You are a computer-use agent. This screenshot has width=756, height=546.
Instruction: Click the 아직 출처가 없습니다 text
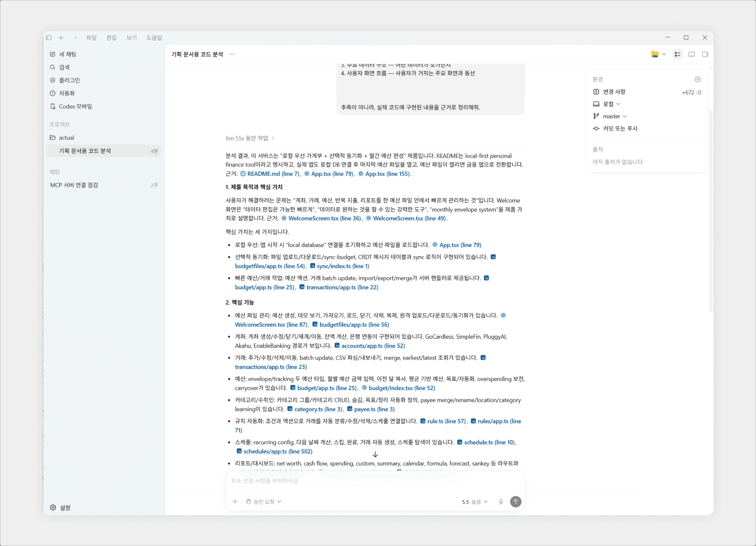click(x=617, y=162)
